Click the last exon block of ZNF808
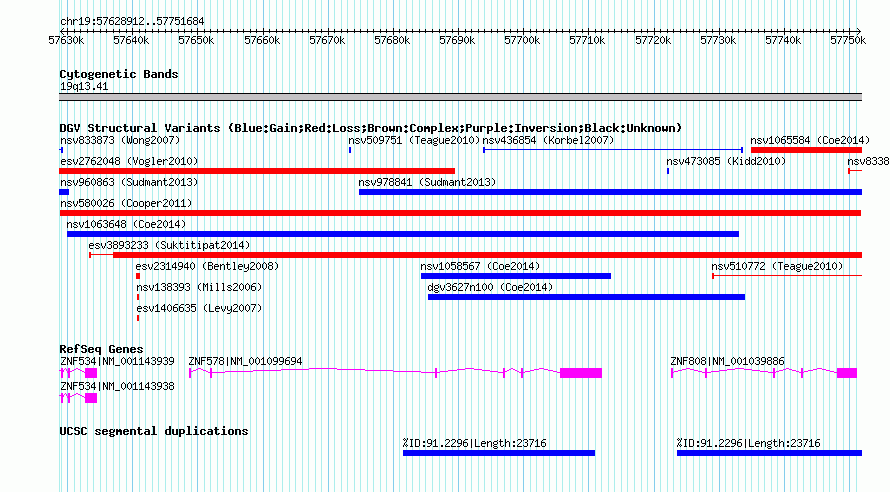Viewport: 890px width, 492px height. [x=847, y=373]
